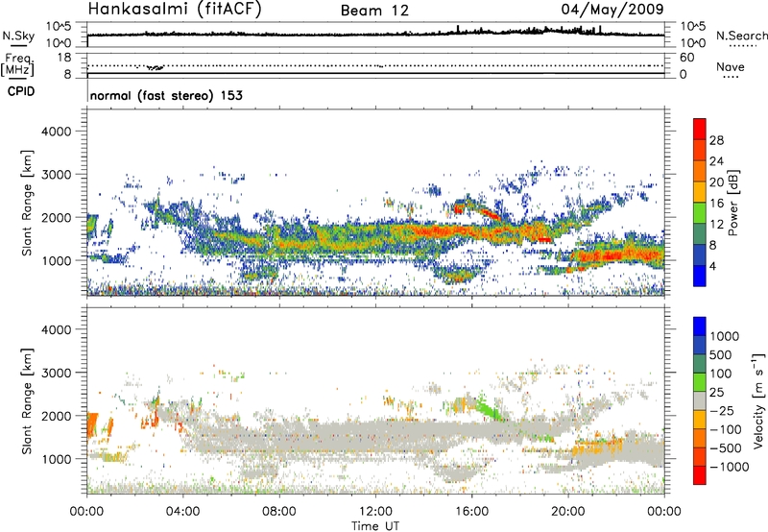
Task: Click the Velocity [m s⁻¹] colorbar title
Action: pos(758,400)
